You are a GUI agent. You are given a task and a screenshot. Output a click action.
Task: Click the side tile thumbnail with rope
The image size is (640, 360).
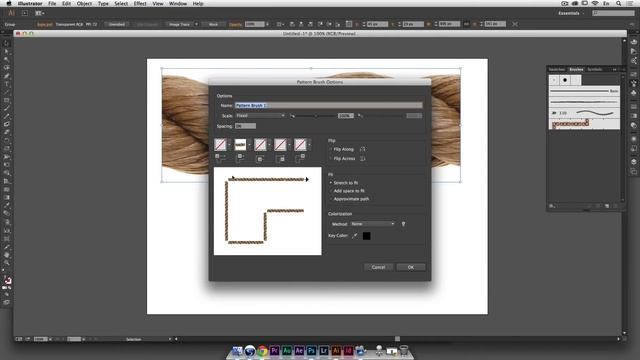(x=240, y=144)
